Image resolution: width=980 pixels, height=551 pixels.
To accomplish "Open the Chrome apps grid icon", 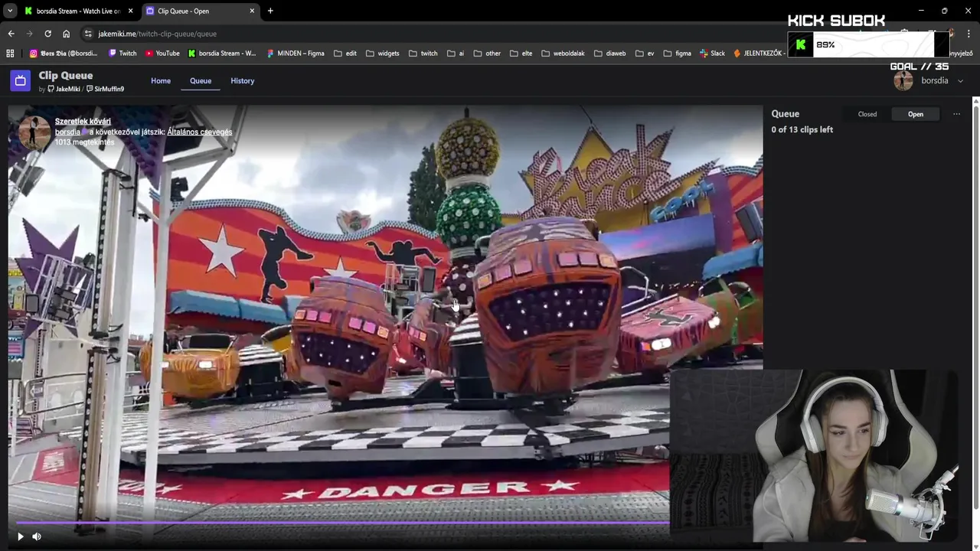I will point(10,54).
